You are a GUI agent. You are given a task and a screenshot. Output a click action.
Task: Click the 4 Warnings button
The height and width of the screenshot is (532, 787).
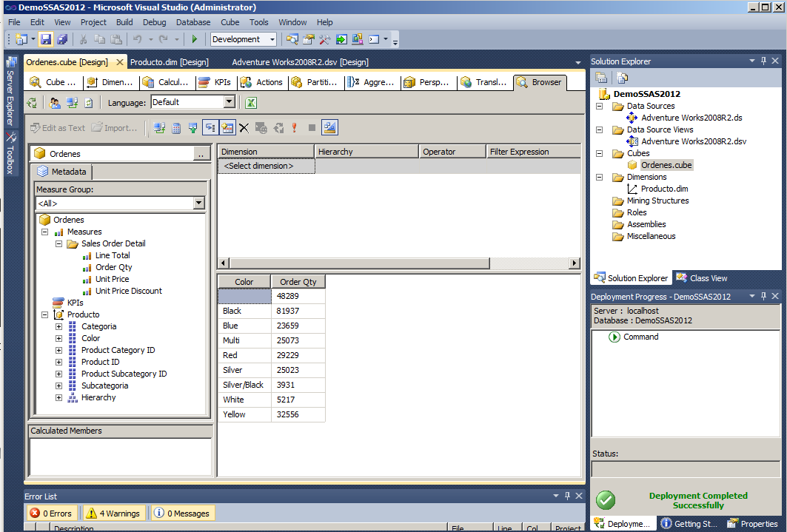pos(115,514)
